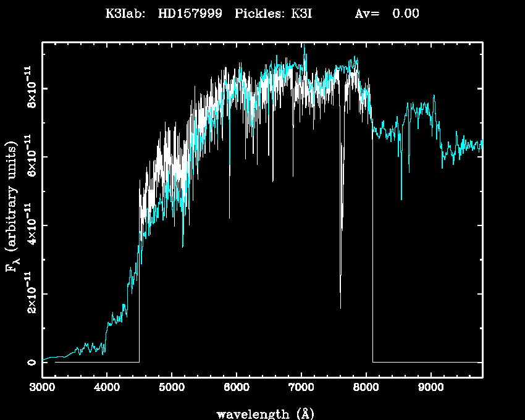525x420 pixels.
Task: Click the HD157999 star name in title
Action: pyautogui.click(x=190, y=14)
